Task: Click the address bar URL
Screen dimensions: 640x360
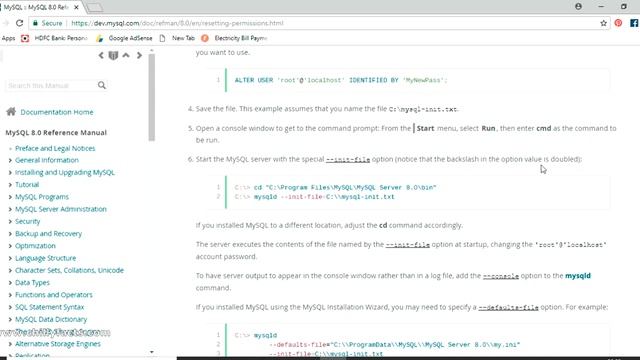Action: tap(177, 23)
